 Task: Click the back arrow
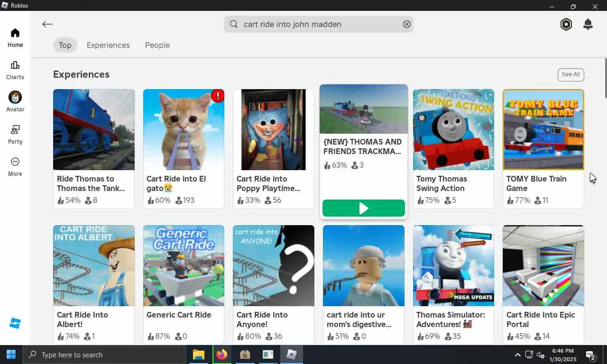(x=47, y=24)
